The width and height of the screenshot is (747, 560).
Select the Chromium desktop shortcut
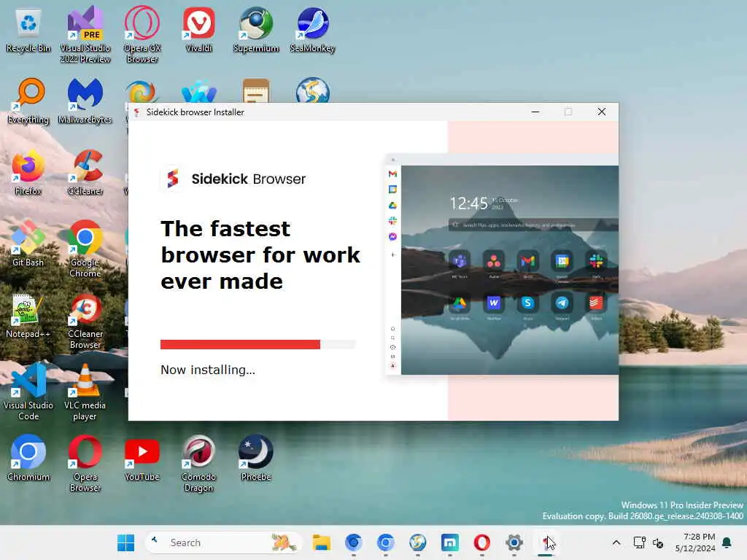28,458
